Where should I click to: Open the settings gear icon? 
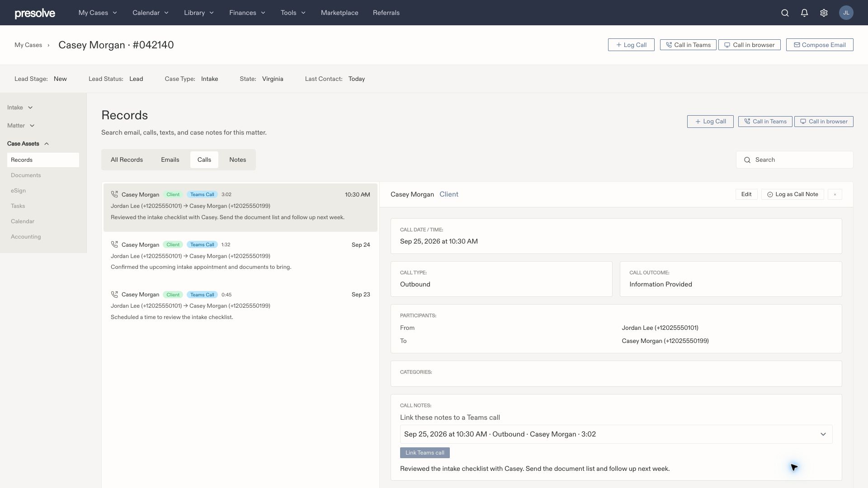(x=824, y=13)
